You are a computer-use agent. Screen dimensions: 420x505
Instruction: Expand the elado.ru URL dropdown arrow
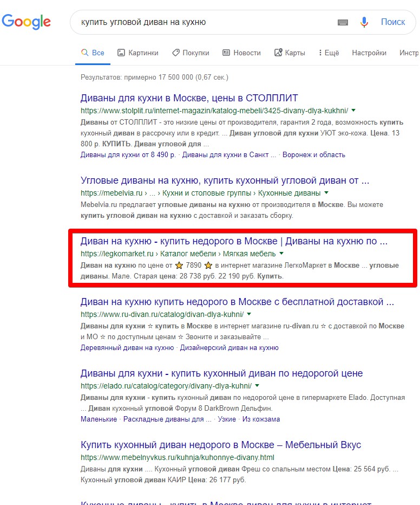point(257,385)
